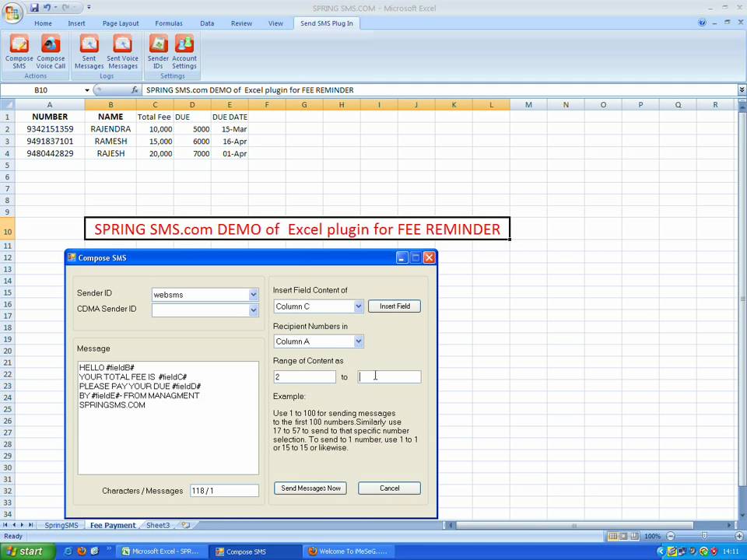
Task: Click inside the Message text area
Action: tap(168, 418)
